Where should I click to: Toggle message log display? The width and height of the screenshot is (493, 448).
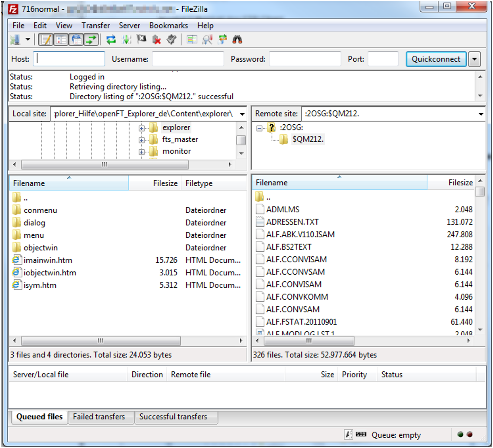tap(46, 40)
